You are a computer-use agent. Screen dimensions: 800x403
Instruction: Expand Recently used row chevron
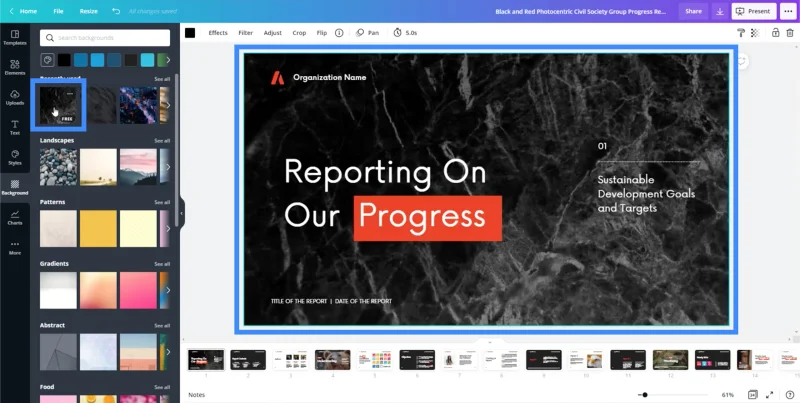click(168, 105)
